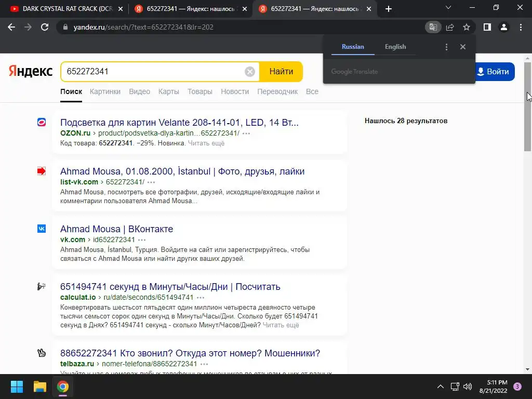Screen dimensions: 532x399
Task: Clear the Yandex search field
Action: 250,72
